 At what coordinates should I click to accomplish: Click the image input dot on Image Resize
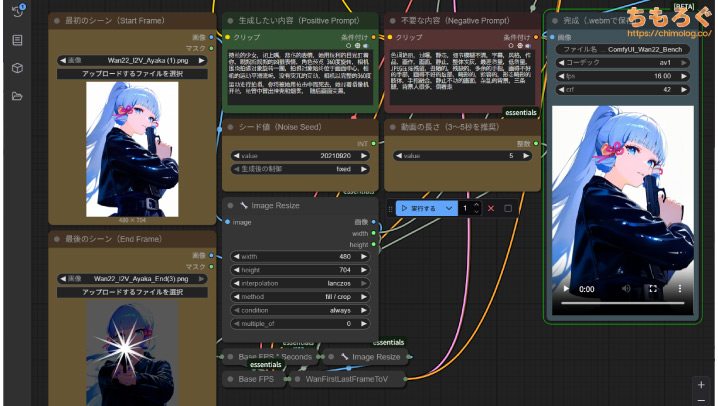point(227,222)
